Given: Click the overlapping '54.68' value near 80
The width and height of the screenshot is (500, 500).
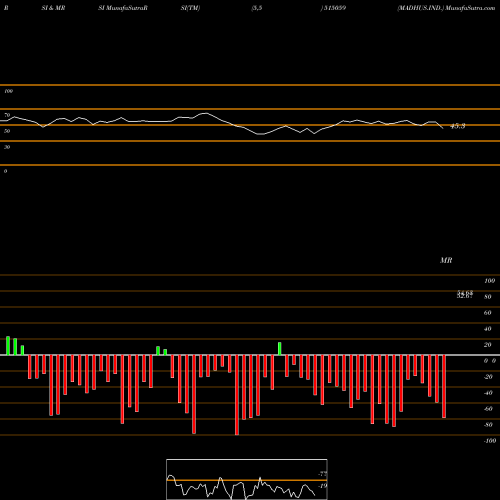Looking at the screenshot, I should (465, 292).
